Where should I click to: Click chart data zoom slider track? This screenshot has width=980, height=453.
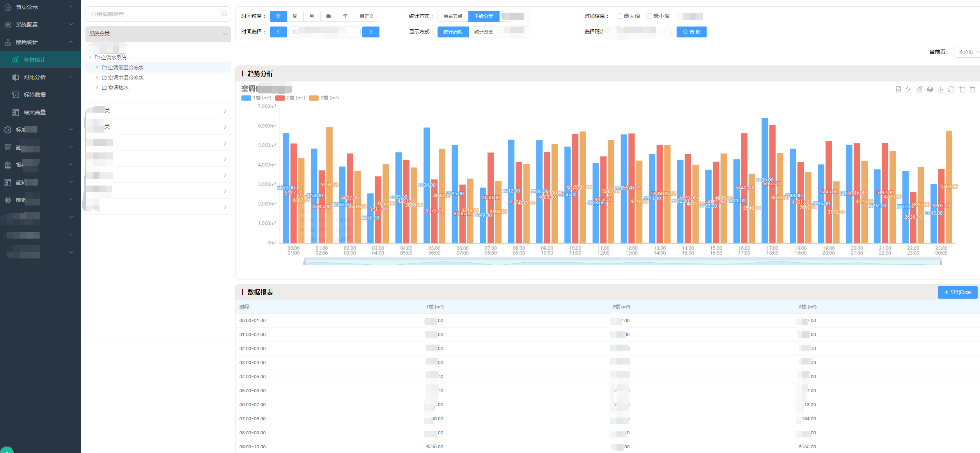coord(623,262)
